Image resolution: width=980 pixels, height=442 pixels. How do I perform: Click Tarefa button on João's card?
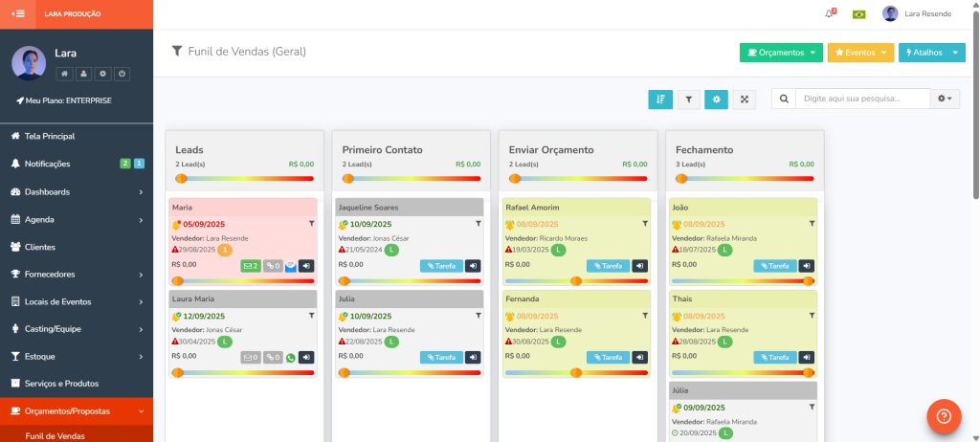pos(775,266)
